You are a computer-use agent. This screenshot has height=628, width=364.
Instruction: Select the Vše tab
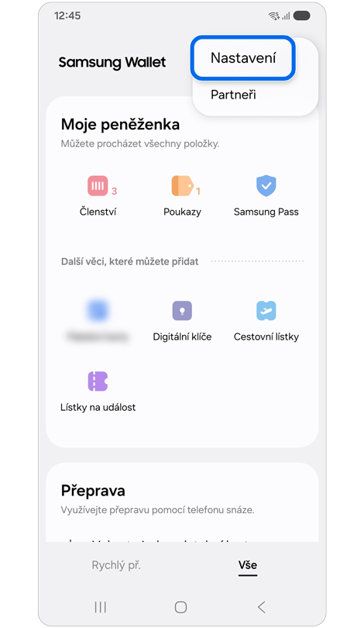point(248,565)
